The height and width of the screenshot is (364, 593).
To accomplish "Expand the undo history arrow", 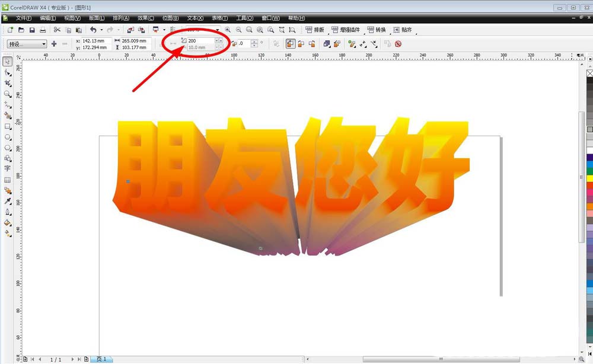I will [102, 30].
